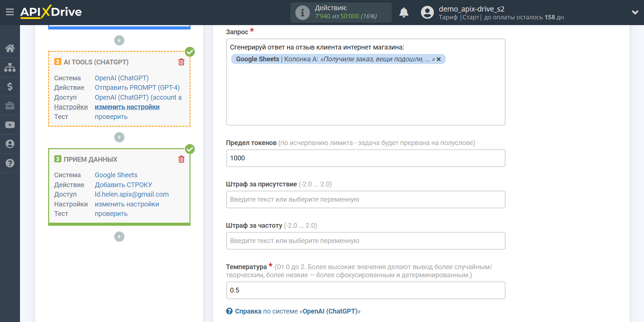
Task: Click проверить in AI TOOLS block
Action: point(111,117)
